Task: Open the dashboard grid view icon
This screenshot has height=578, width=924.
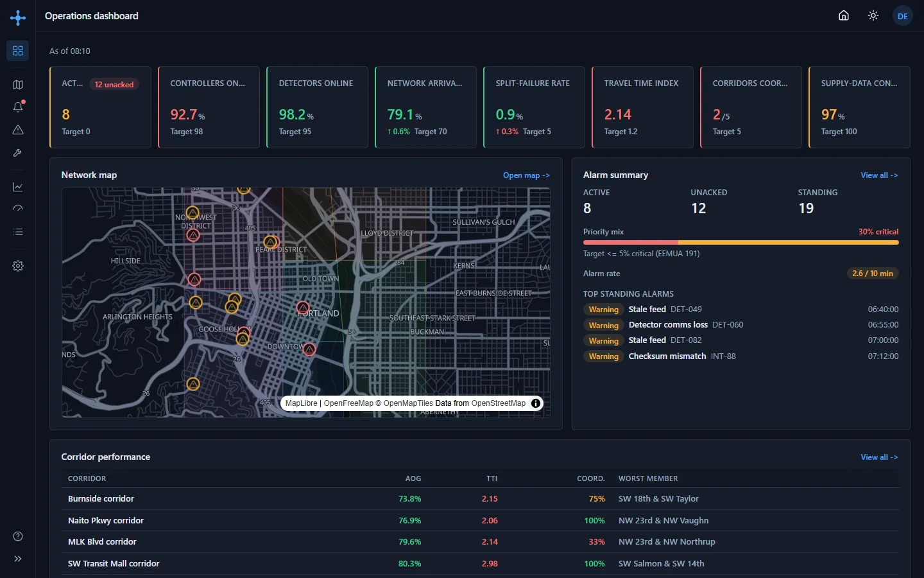Action: [x=18, y=51]
